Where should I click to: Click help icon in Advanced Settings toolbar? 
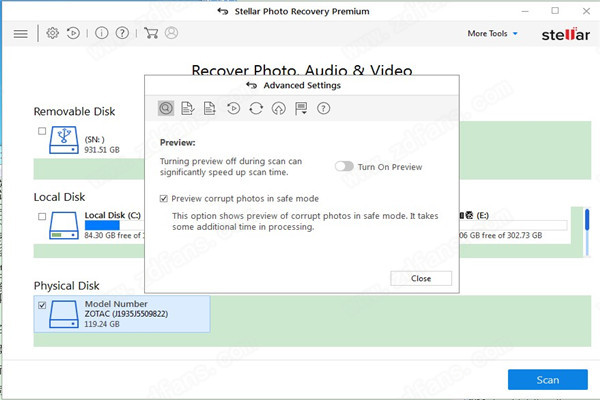pos(324,109)
